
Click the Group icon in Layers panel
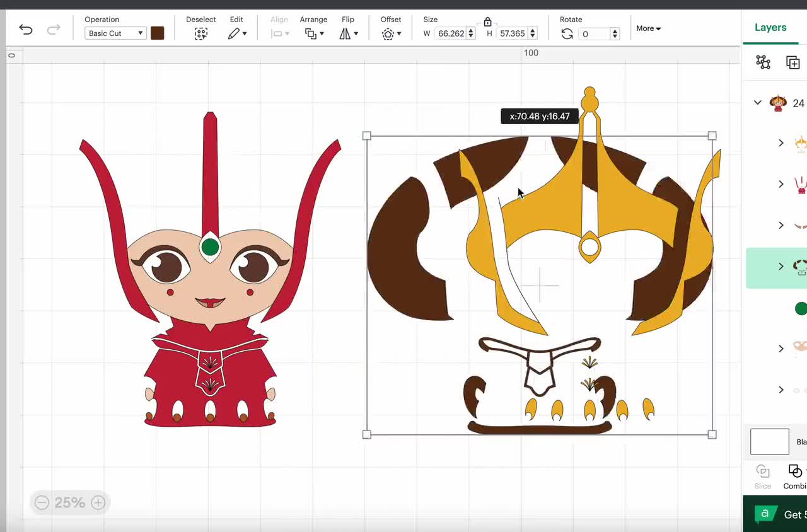[x=763, y=62]
